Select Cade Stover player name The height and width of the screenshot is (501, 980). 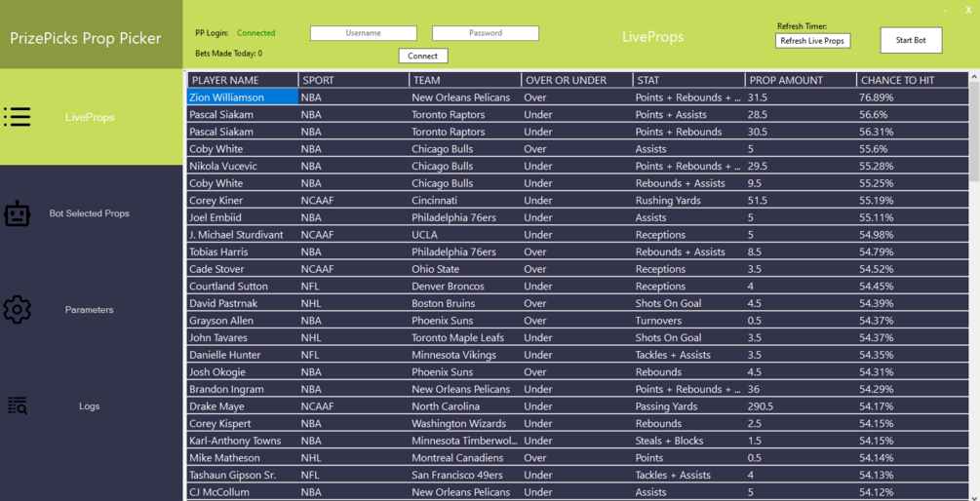(x=243, y=269)
